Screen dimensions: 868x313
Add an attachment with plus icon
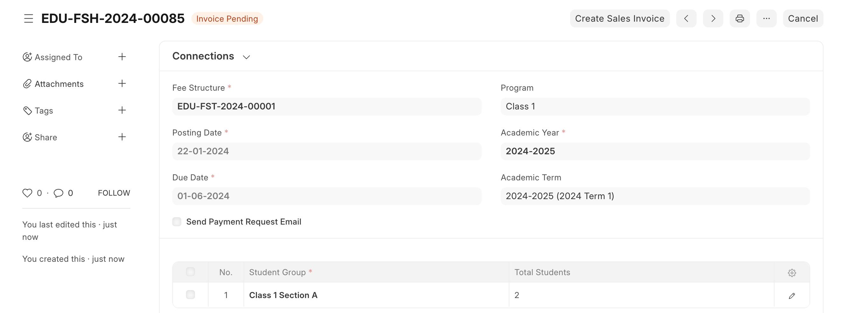(122, 83)
